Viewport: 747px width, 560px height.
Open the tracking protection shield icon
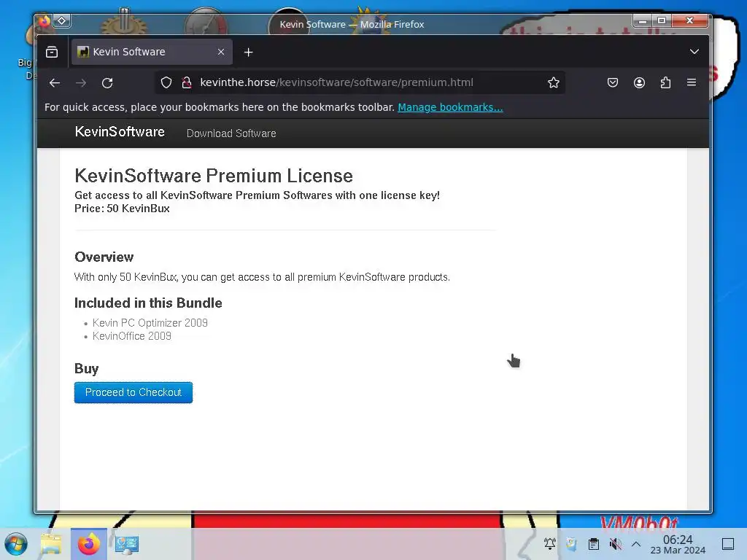166,82
